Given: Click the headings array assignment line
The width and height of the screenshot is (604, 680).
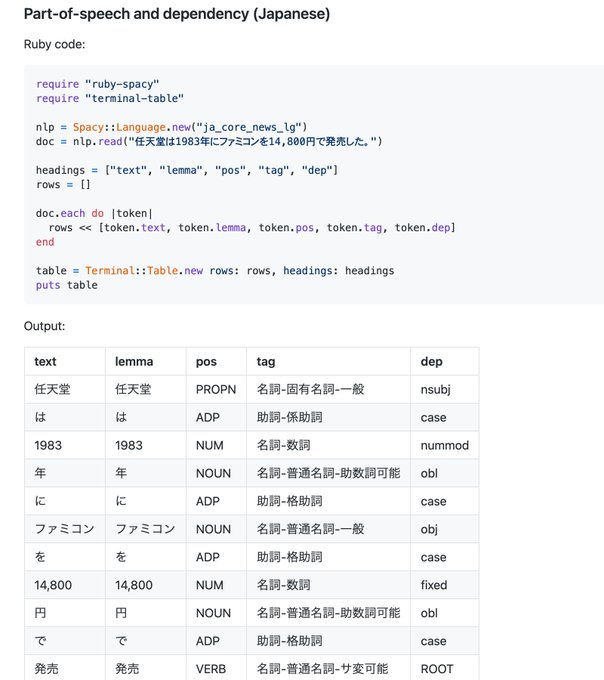Looking at the screenshot, I should tap(187, 170).
